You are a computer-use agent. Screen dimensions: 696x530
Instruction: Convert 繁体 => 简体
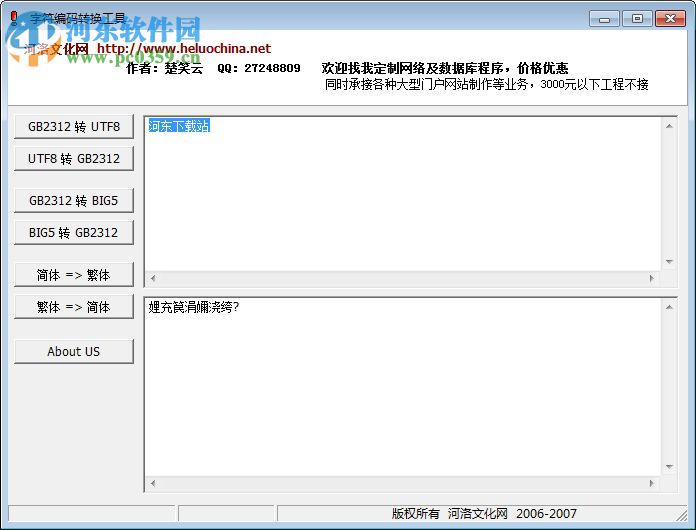[x=74, y=307]
